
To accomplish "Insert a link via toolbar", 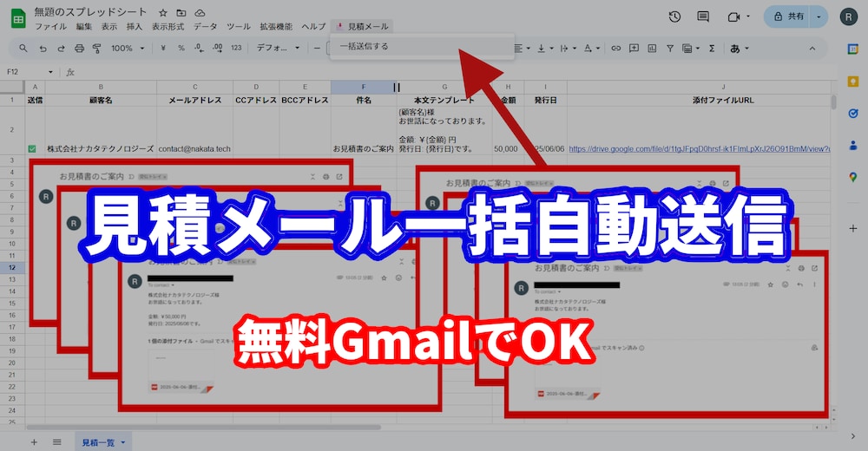I will click(615, 49).
